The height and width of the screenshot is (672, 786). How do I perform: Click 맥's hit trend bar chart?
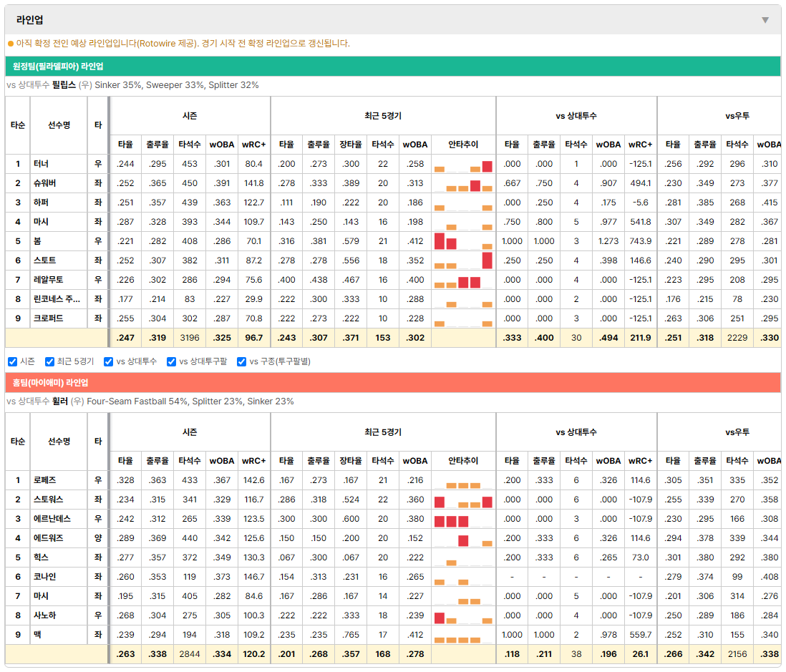point(463,635)
